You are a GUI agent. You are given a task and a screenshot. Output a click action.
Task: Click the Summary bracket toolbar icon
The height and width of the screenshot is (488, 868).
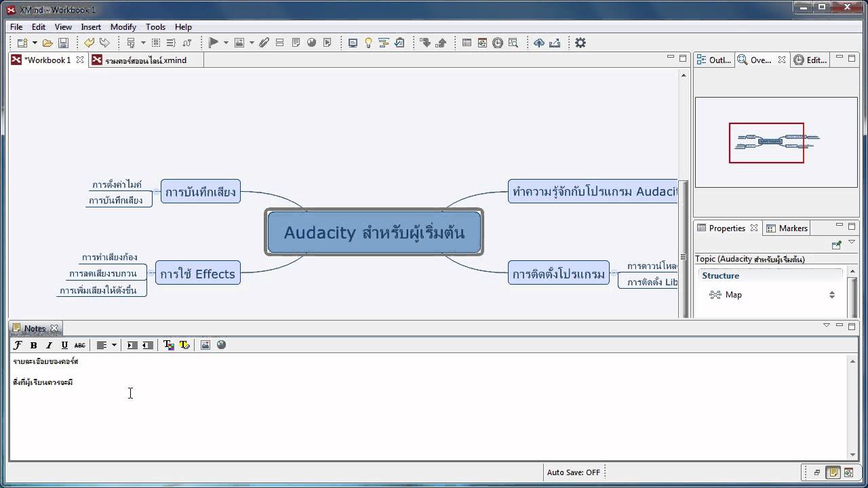tap(171, 43)
